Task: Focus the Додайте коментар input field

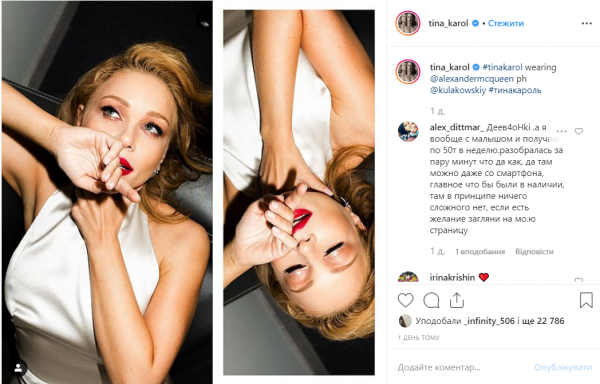Action: coord(463,367)
